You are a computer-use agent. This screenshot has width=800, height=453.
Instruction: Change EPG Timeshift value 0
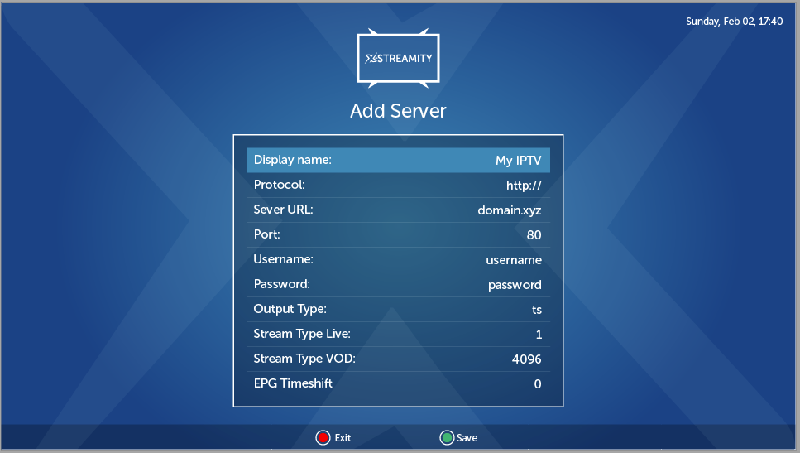click(537, 384)
